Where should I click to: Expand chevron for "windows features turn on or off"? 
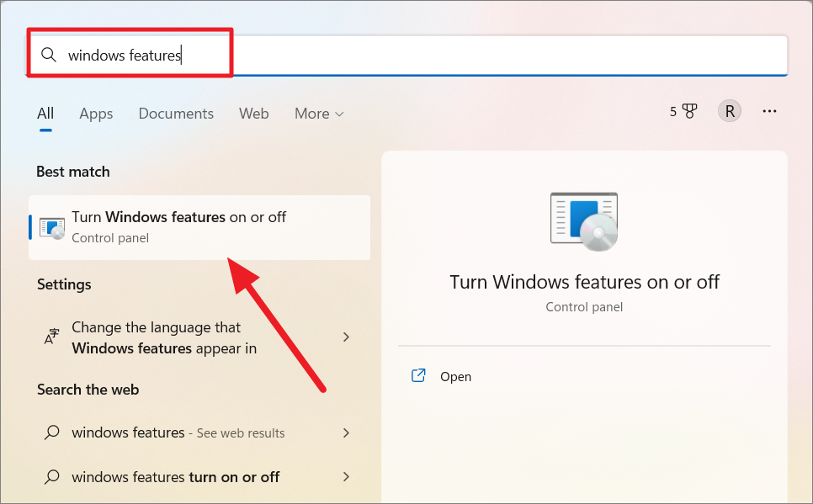click(x=346, y=477)
